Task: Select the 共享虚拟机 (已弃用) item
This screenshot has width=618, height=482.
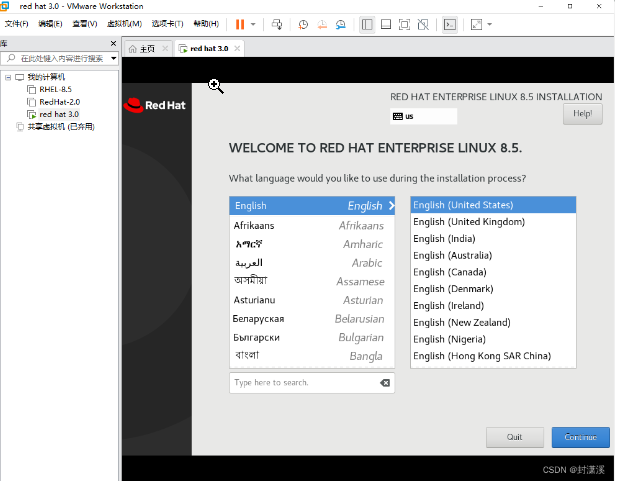Action: pyautogui.click(x=61, y=127)
